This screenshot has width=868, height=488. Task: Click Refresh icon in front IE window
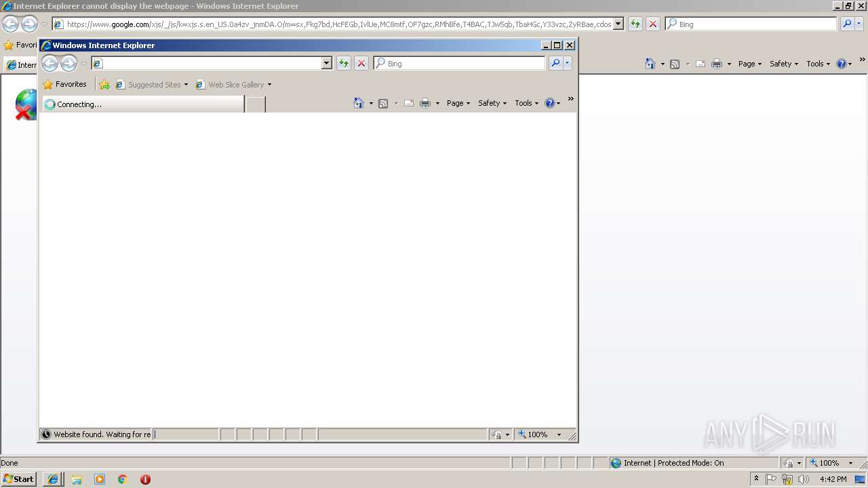coord(344,63)
